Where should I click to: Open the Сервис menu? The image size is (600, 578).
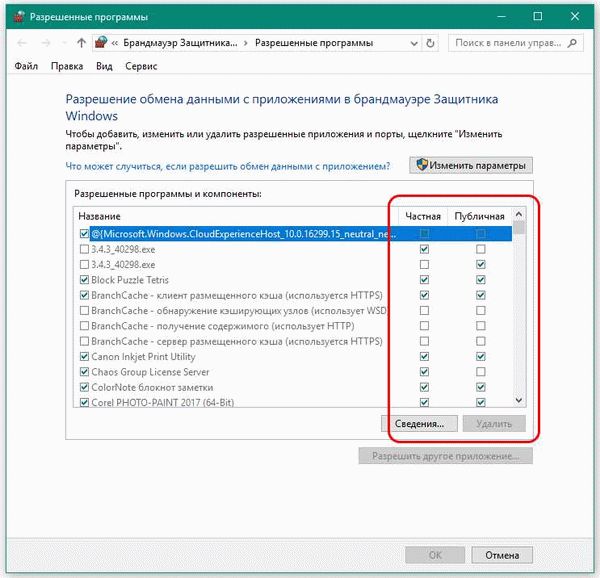tap(140, 66)
